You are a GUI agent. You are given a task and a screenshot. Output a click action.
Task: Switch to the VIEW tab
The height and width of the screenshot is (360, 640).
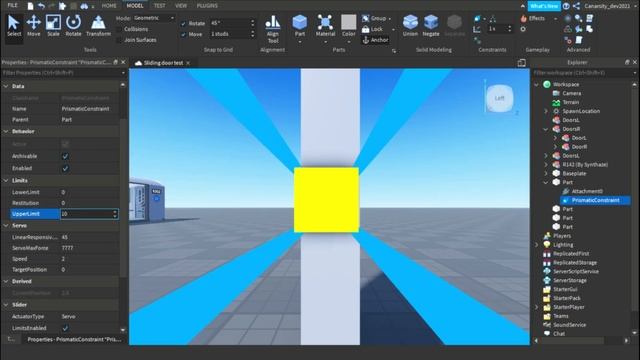click(181, 6)
